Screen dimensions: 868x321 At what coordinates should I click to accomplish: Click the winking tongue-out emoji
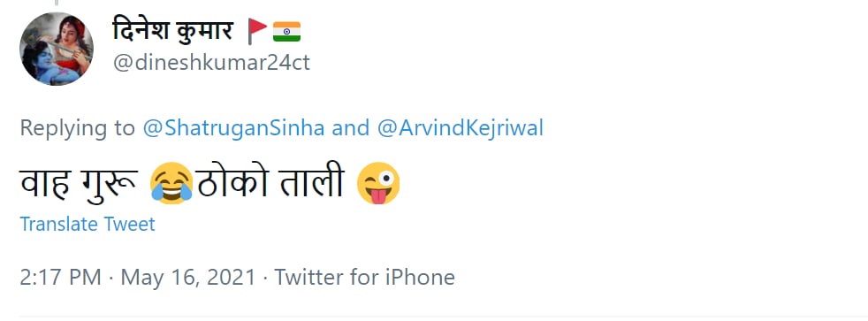point(378,183)
